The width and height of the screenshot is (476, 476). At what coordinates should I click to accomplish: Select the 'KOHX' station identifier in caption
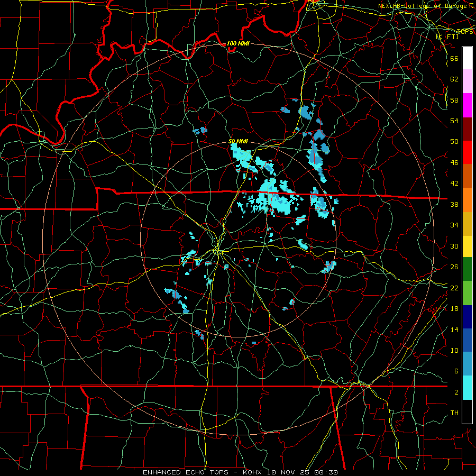252,472
